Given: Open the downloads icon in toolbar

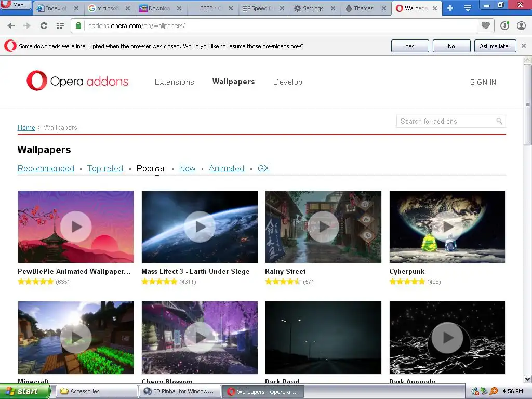Looking at the screenshot, I should (x=504, y=26).
